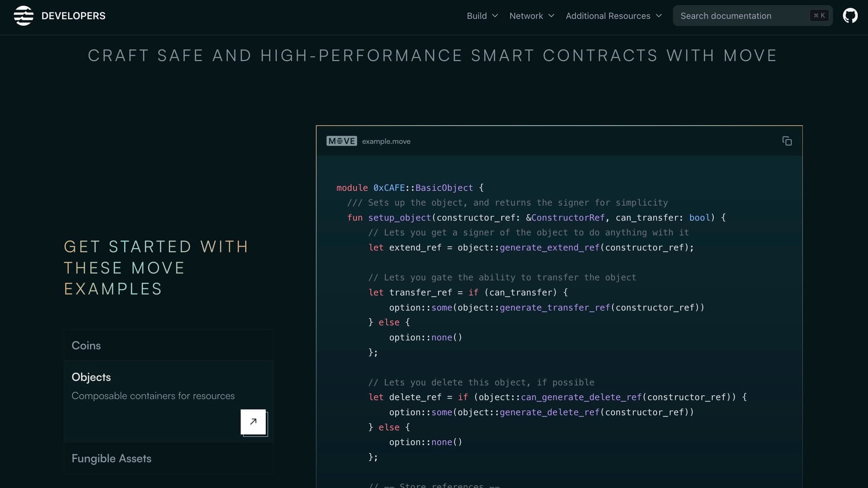This screenshot has width=868, height=488.
Task: Expand the Build dropdown chevron
Action: 495,16
